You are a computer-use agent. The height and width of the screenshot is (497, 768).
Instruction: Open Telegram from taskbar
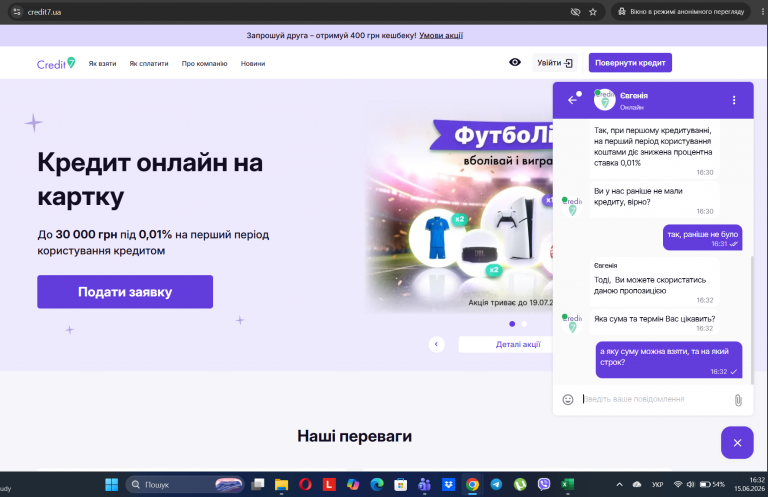[496, 484]
